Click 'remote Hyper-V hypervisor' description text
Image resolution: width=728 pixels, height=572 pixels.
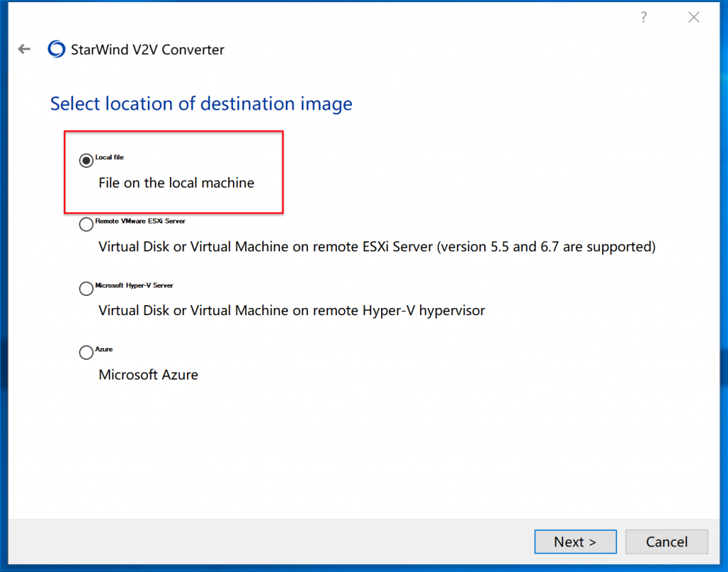point(291,310)
